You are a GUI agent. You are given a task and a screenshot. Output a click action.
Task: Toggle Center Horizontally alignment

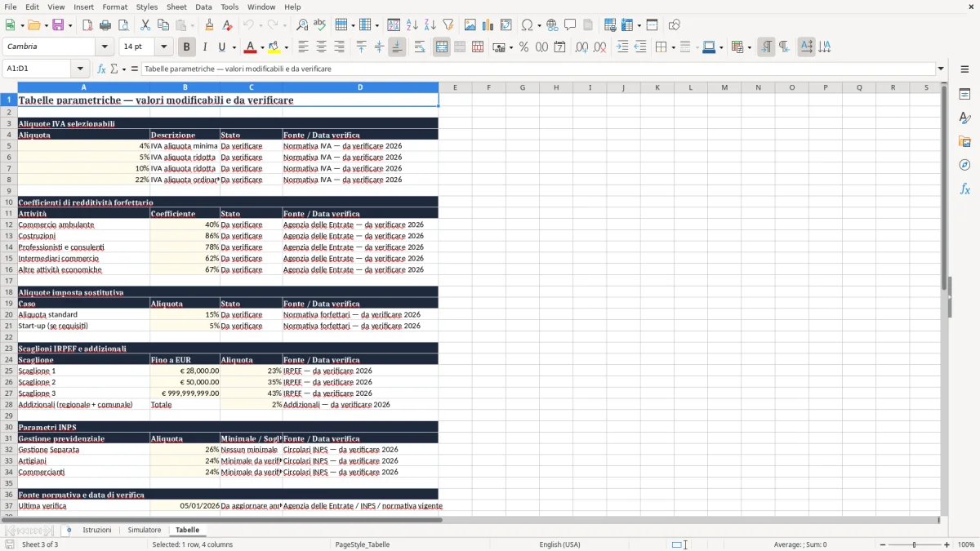tap(321, 47)
